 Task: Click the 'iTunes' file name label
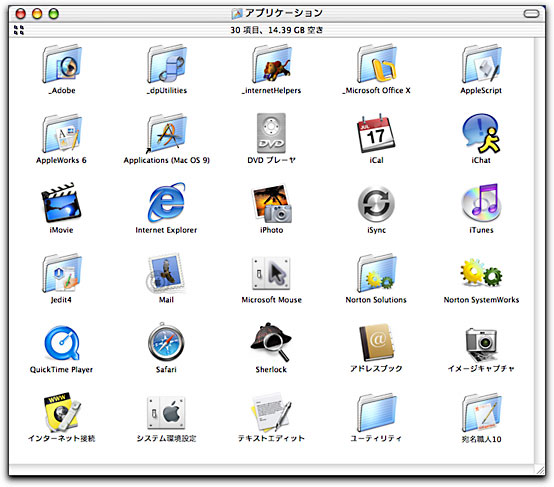click(x=481, y=230)
